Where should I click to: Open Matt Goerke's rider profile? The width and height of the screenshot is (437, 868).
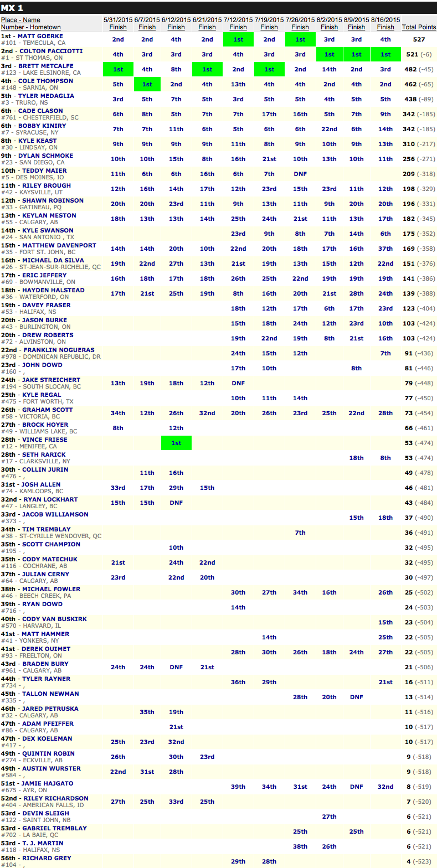(42, 36)
